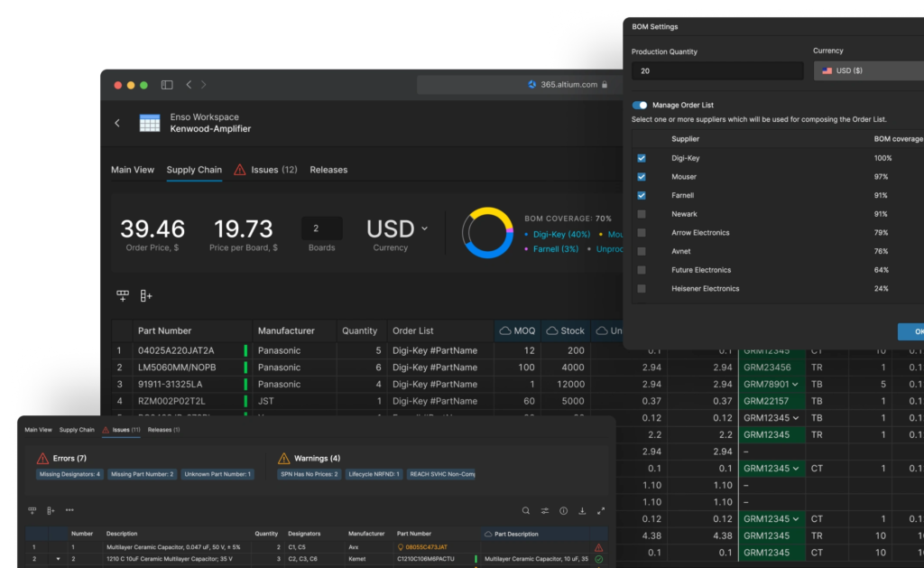Viewport: 924px width, 568px height.
Task: Click the search icon in the Issues window
Action: (x=526, y=511)
